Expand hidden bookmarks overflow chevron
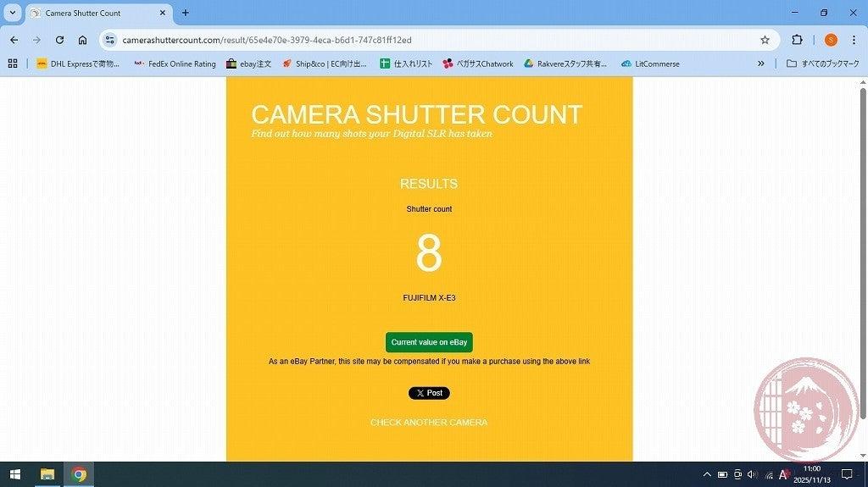Screen dimensions: 868x487 tap(760, 64)
